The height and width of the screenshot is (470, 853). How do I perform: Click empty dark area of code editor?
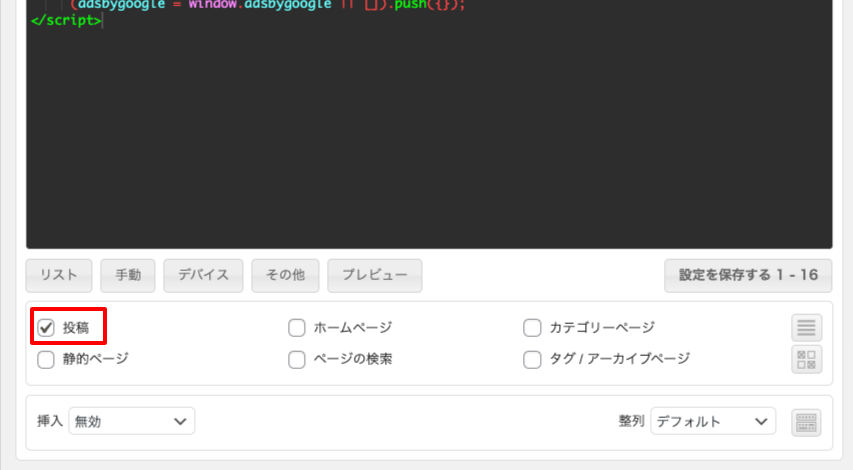[x=430, y=140]
